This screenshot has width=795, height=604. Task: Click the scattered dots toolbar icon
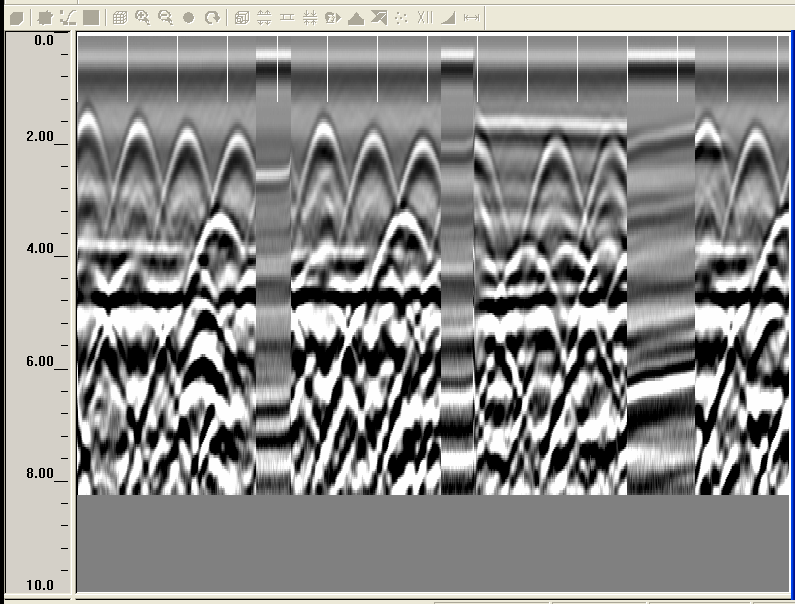point(401,18)
